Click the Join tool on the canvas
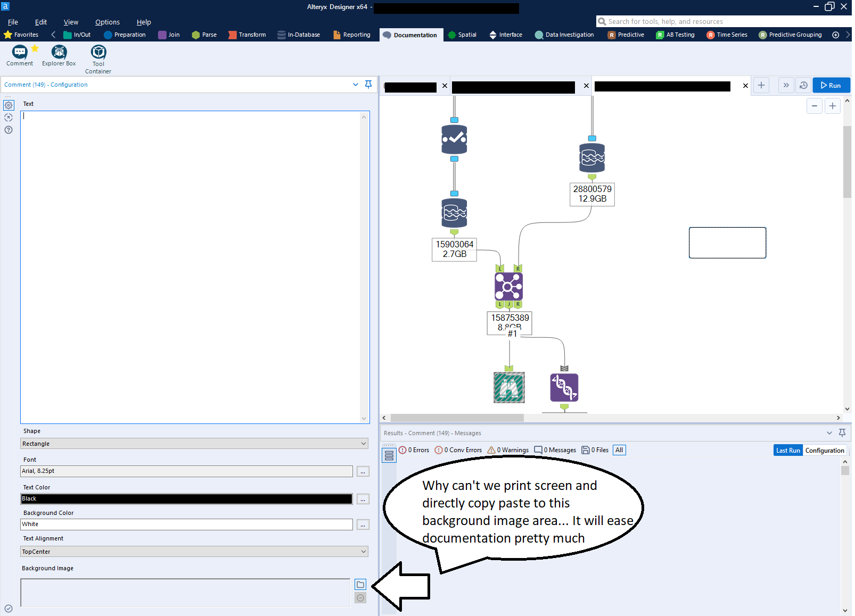855x616 pixels. pyautogui.click(x=508, y=286)
